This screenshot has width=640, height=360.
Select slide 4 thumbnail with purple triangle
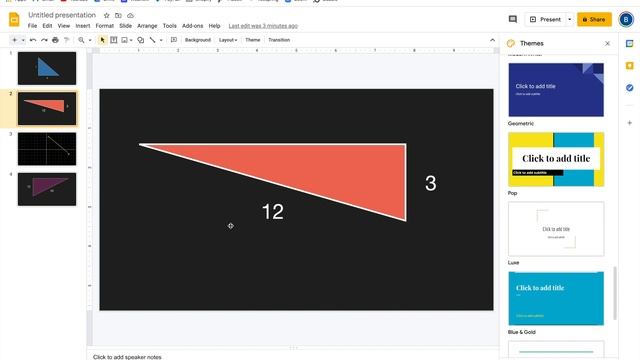tap(47, 189)
